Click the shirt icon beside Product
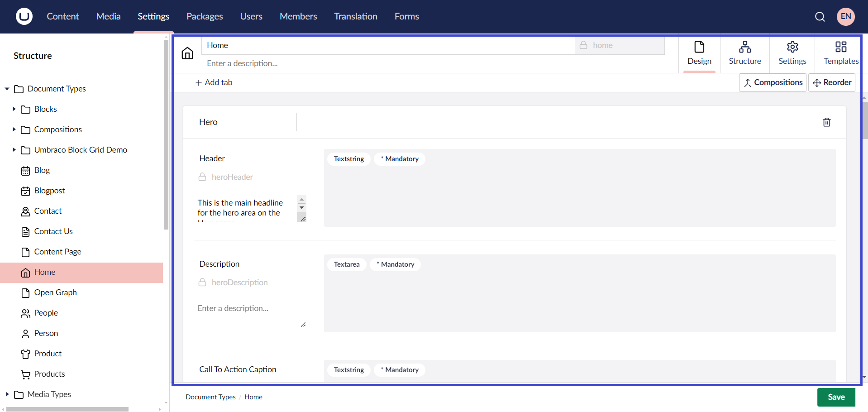This screenshot has height=412, width=868. coord(25,354)
